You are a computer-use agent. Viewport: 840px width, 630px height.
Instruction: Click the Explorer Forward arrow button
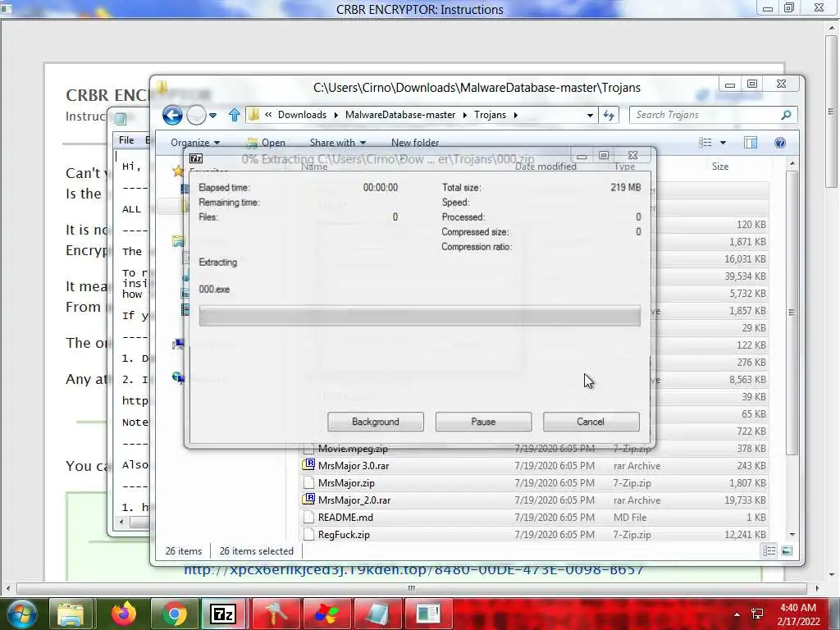[x=196, y=115]
